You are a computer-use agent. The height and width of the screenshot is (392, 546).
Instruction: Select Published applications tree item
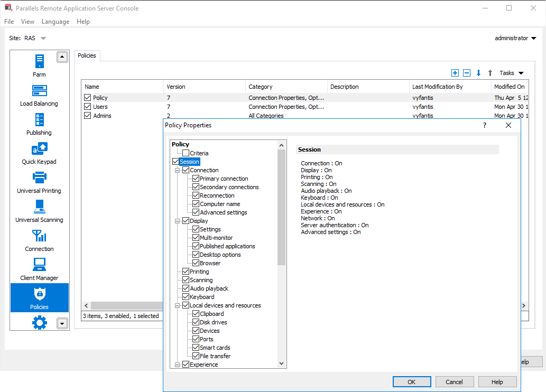227,246
